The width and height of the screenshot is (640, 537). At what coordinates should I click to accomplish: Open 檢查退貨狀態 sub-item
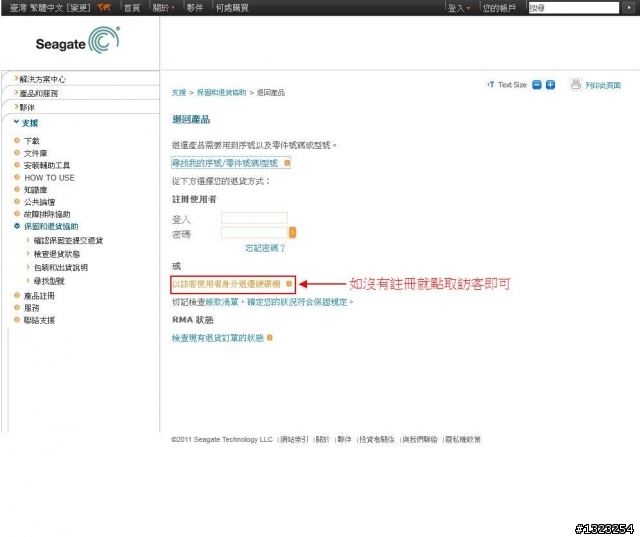point(57,254)
